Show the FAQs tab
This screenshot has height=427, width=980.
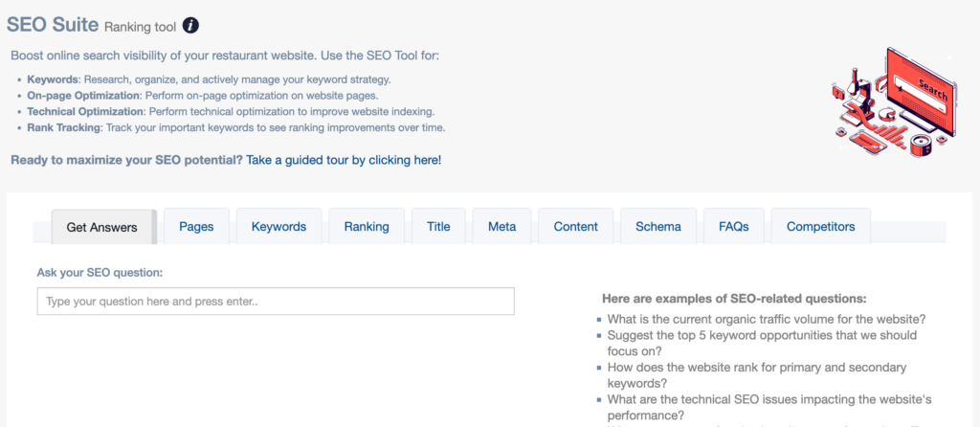(x=733, y=227)
